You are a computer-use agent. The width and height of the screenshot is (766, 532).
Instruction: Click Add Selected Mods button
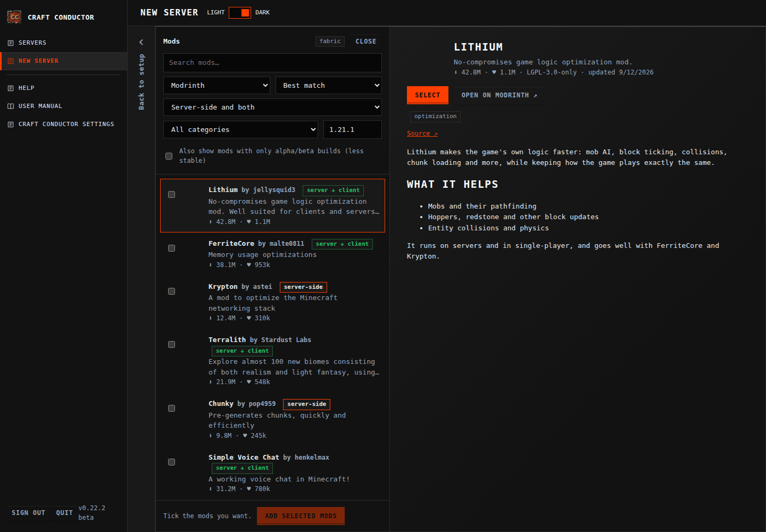[301, 516]
